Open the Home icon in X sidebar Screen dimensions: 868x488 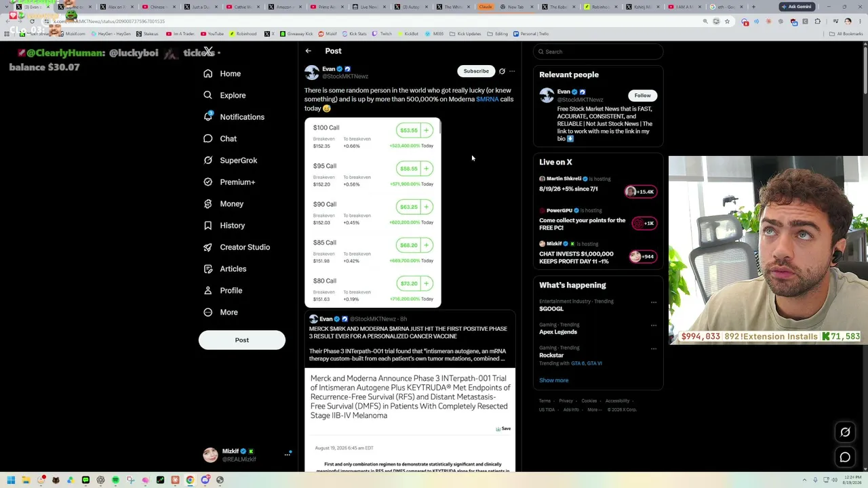tap(208, 74)
